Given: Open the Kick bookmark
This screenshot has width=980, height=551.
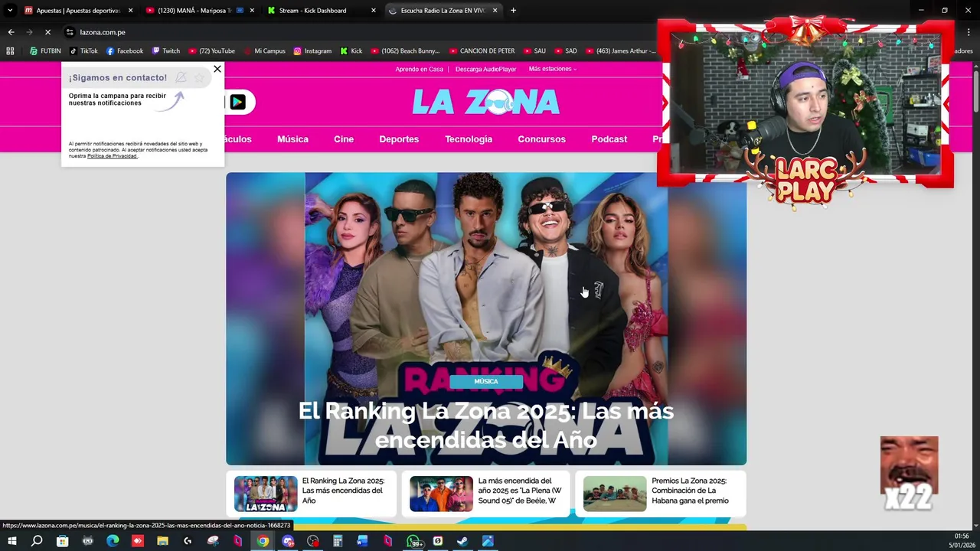Looking at the screenshot, I should coord(351,51).
